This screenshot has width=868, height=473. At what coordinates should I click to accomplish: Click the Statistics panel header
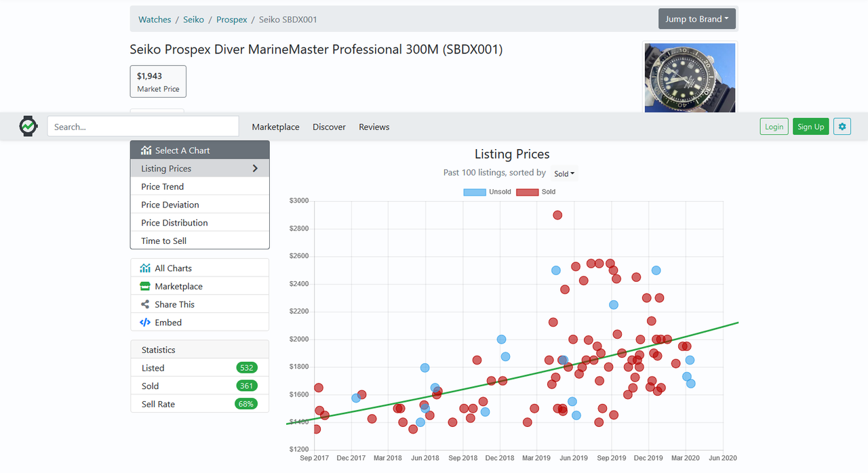[199, 350]
